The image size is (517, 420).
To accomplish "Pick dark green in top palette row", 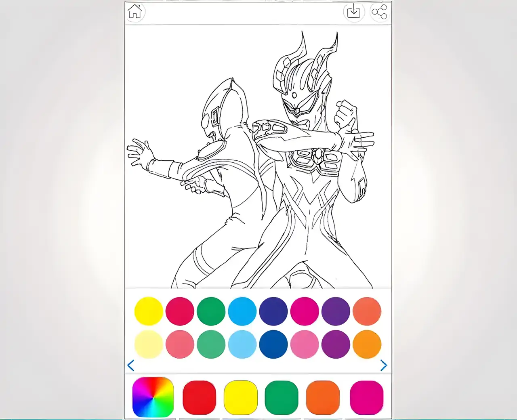I will [211, 311].
